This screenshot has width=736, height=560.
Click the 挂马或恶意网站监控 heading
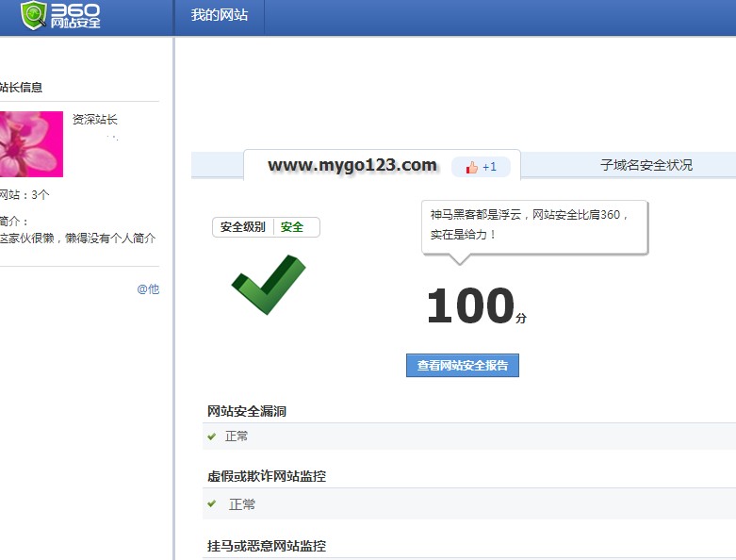coord(267,546)
